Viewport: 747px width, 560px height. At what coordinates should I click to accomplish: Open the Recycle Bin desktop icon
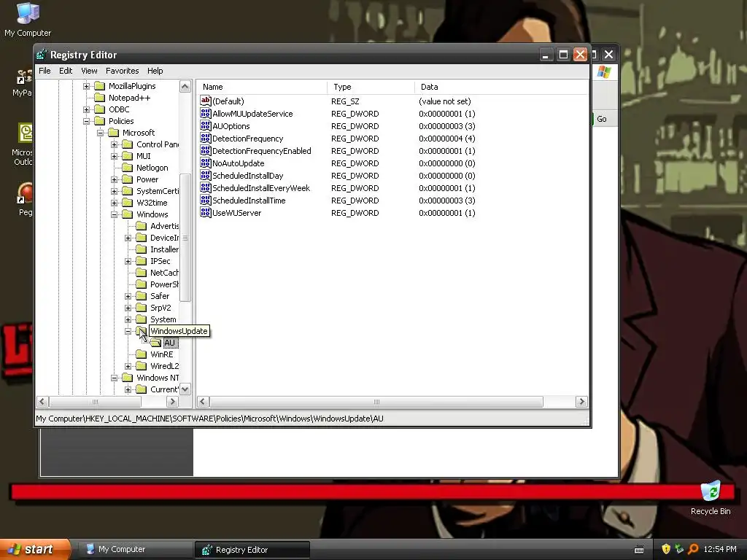click(711, 499)
